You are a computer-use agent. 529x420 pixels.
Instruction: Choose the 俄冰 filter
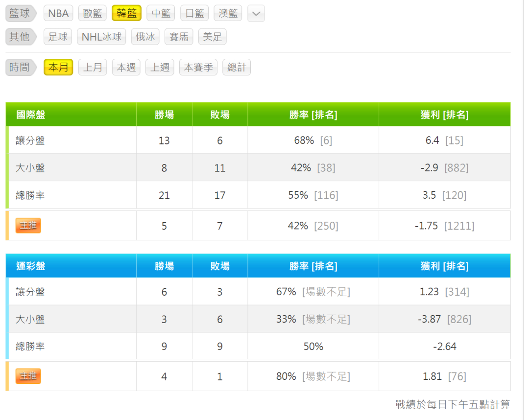(x=145, y=37)
